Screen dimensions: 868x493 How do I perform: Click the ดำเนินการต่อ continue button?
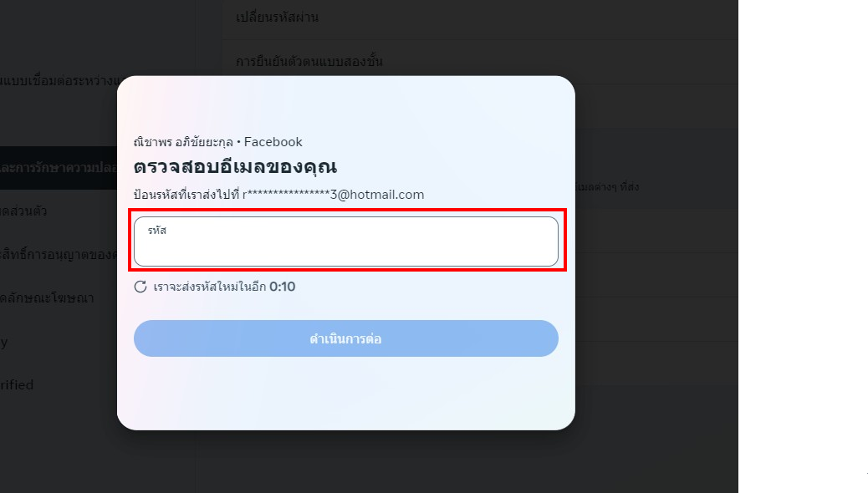(346, 338)
